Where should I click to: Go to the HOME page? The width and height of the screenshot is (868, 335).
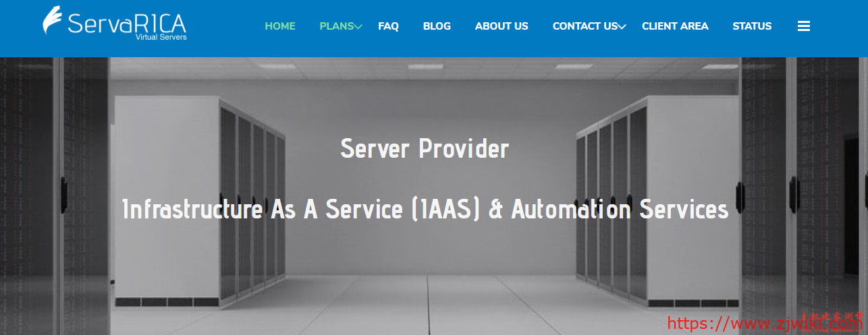click(x=280, y=26)
